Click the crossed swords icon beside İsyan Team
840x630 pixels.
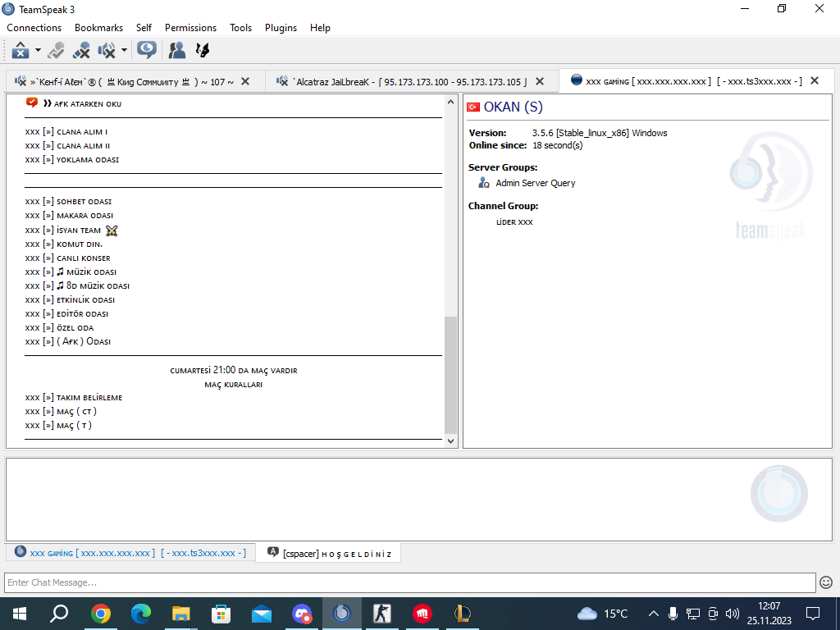(112, 231)
